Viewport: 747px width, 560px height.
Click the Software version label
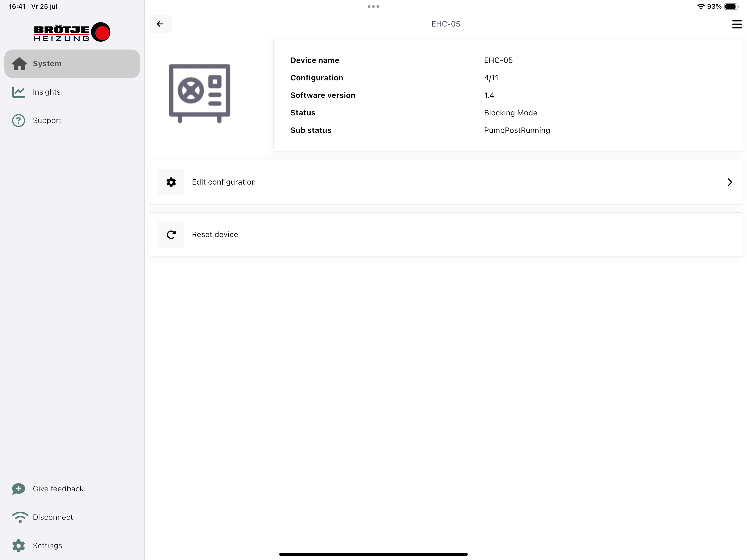[x=323, y=95]
